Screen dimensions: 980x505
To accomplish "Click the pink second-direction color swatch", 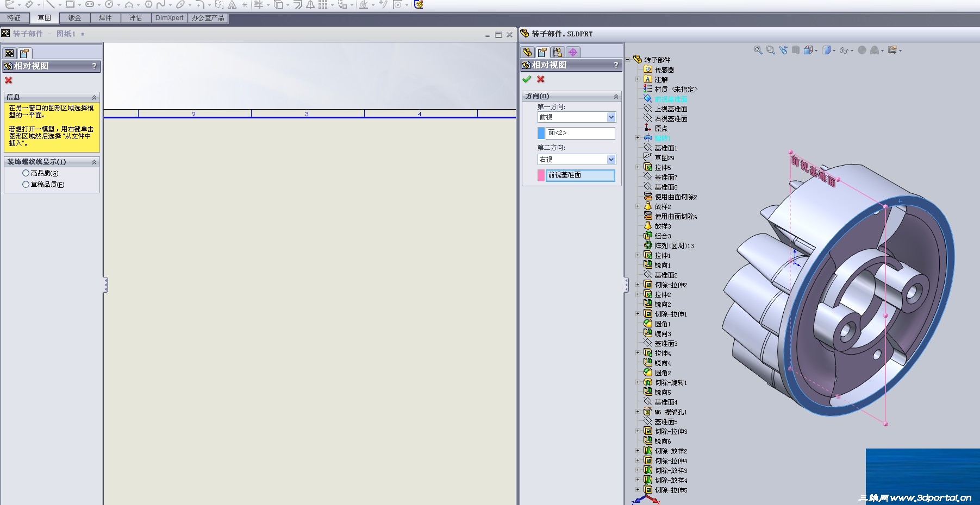I will click(541, 175).
